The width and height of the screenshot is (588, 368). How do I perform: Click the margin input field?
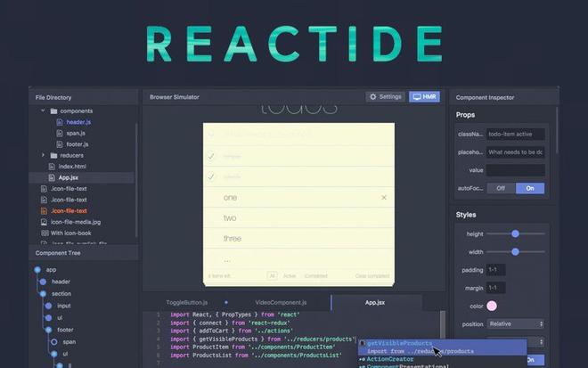click(495, 288)
